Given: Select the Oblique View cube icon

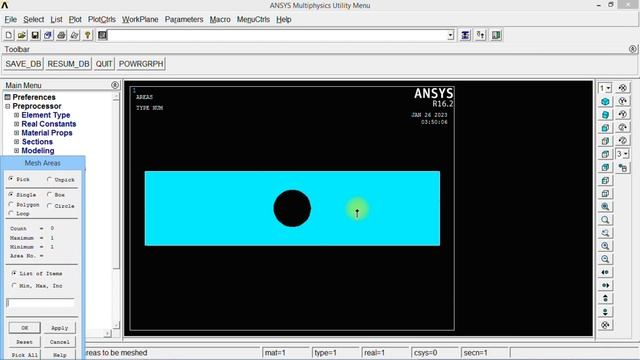Looking at the screenshot, I should coord(605,115).
